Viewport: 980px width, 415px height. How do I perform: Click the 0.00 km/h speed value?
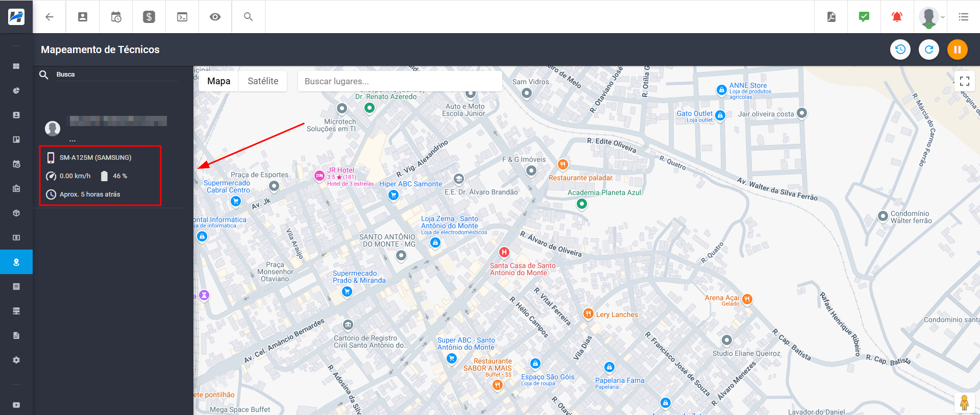[x=75, y=176]
